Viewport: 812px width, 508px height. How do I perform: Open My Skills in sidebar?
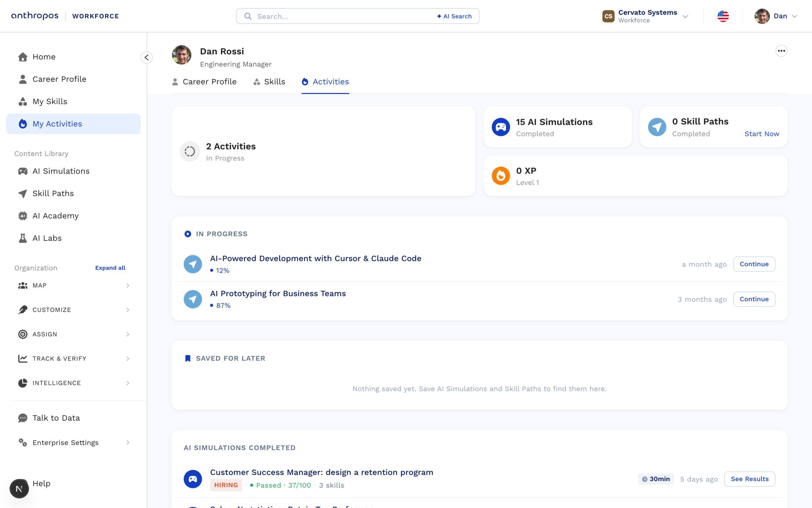point(73,102)
